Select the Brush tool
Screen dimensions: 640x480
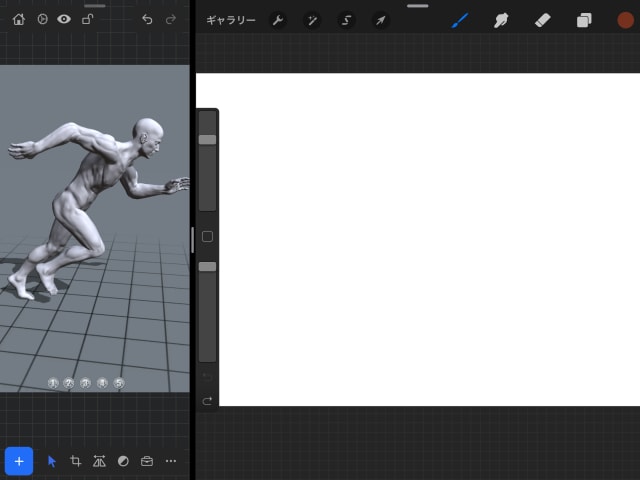click(460, 20)
